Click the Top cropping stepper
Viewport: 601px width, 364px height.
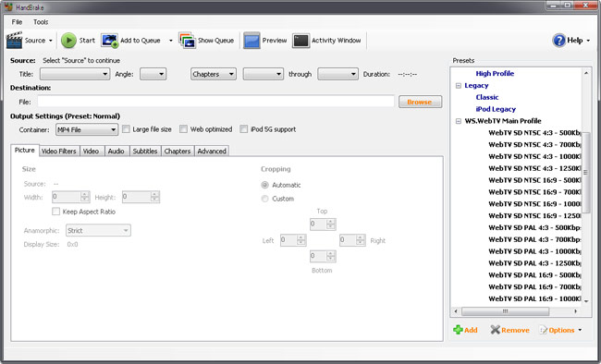[323, 224]
